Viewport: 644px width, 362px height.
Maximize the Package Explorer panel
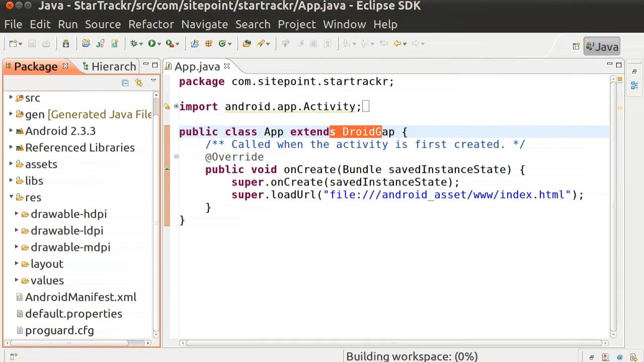pos(155,65)
